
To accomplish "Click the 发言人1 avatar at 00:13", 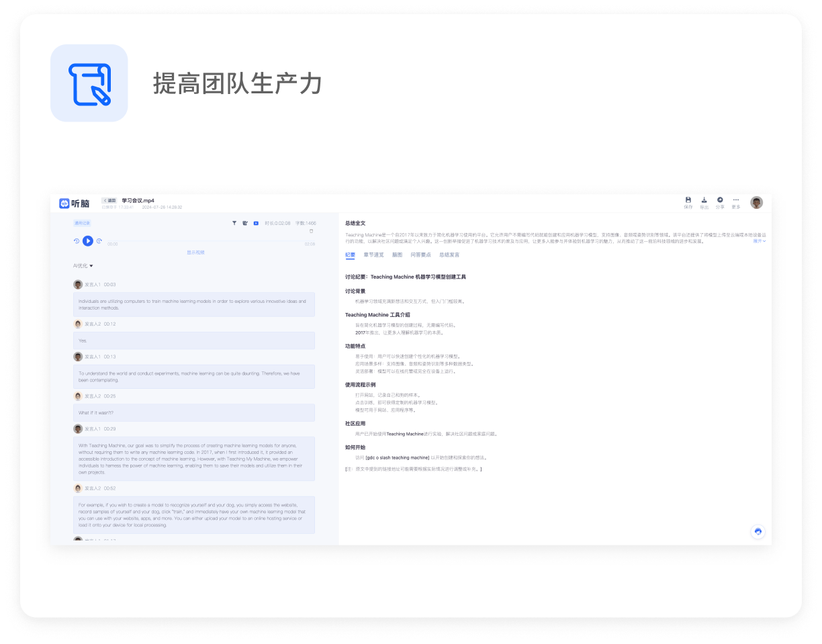I will point(78,357).
